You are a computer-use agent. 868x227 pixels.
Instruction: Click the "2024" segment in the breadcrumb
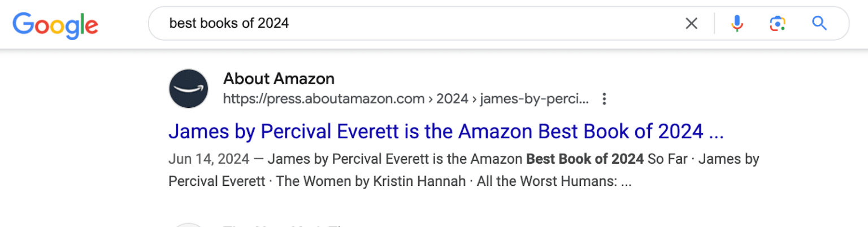pyautogui.click(x=452, y=99)
